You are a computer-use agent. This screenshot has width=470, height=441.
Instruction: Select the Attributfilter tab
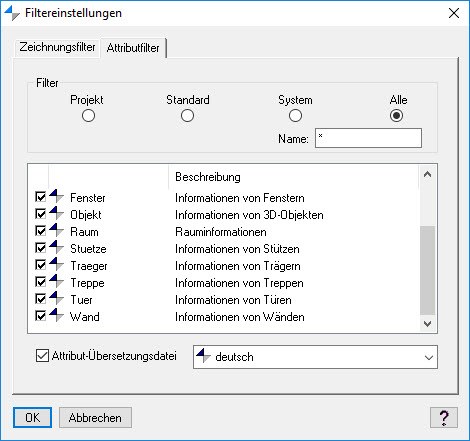(x=133, y=48)
